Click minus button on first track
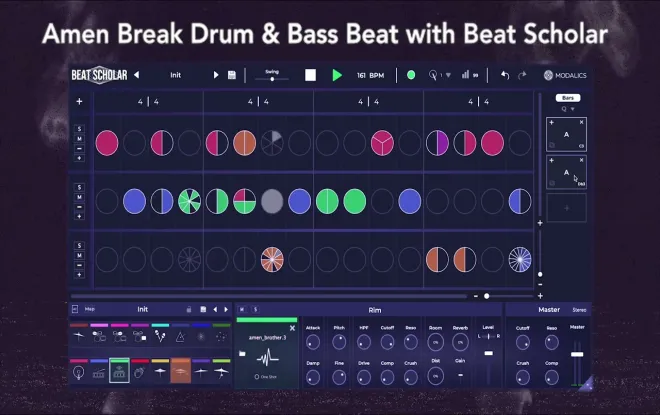This screenshot has height=415, width=660. tap(79, 149)
